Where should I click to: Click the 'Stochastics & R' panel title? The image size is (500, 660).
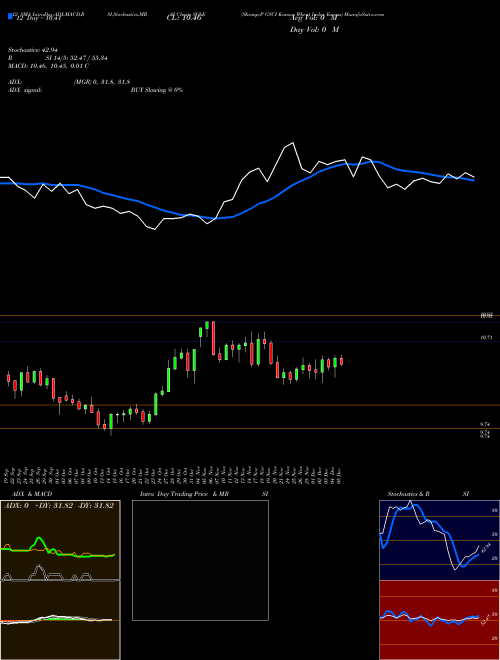(409, 494)
